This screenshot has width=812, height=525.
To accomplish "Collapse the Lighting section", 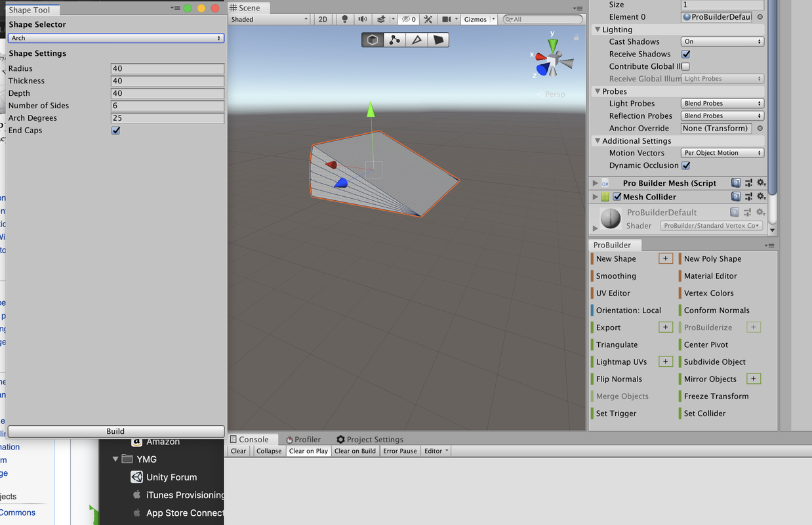I will pyautogui.click(x=598, y=30).
